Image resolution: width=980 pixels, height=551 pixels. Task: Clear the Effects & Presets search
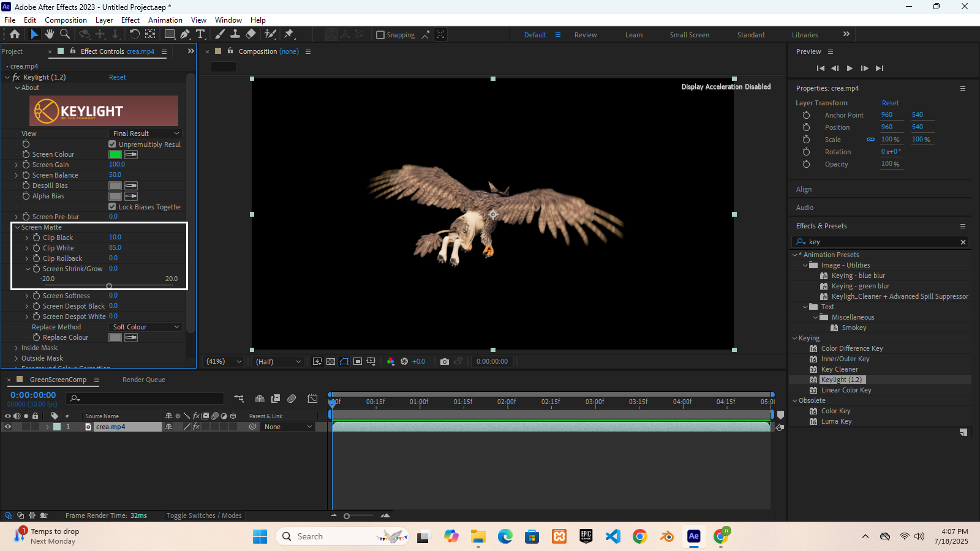pos(963,242)
